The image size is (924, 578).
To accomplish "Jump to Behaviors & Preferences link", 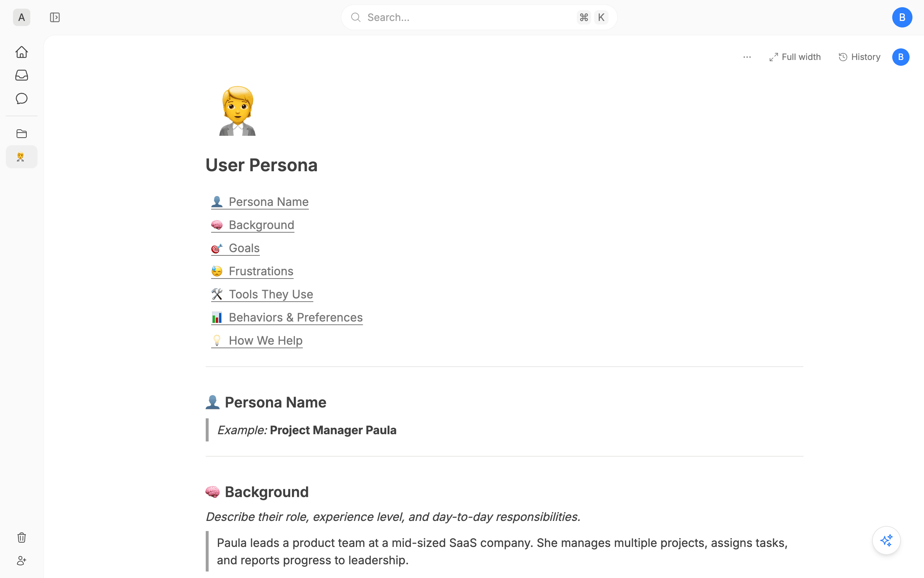I will click(x=287, y=317).
